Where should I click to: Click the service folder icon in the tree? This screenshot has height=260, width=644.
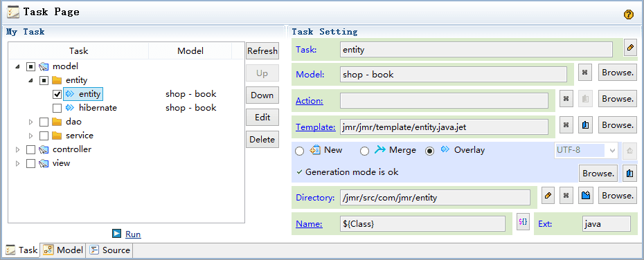tap(57, 136)
